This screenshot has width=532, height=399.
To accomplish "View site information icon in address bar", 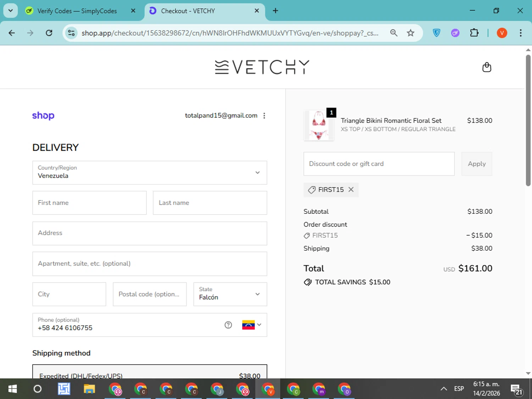I will [71, 33].
